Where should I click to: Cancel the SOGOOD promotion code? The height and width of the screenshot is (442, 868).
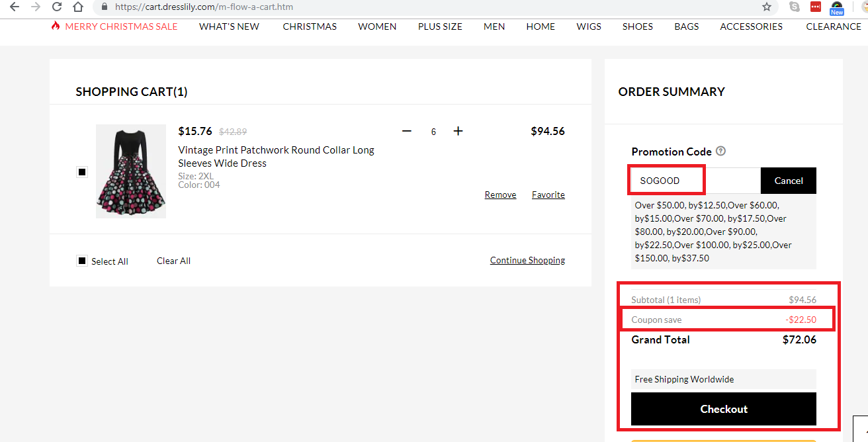(788, 180)
